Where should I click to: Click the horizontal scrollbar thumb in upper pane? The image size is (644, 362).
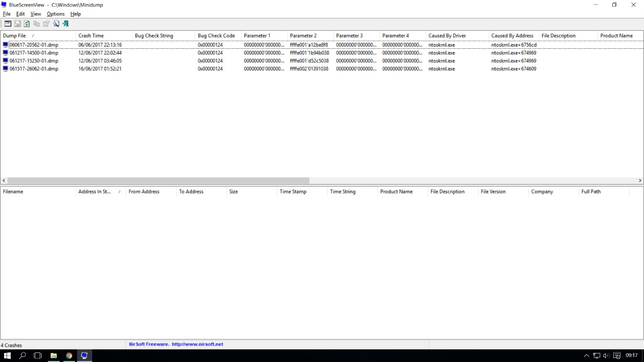pos(158,180)
